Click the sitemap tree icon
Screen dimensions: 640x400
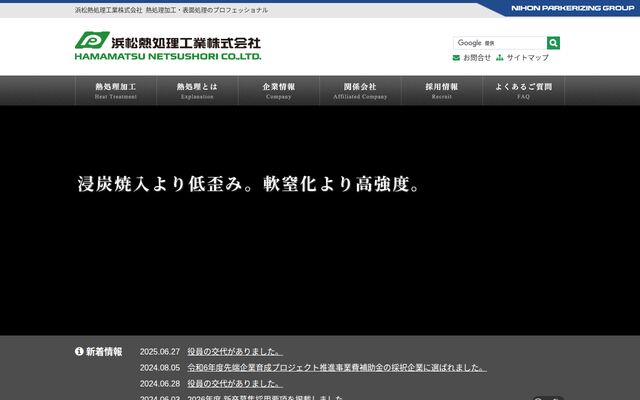tap(500, 58)
